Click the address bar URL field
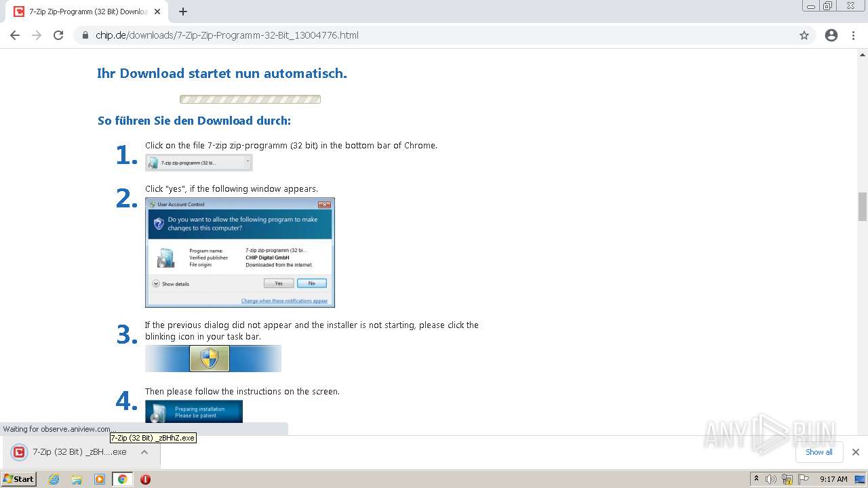 coord(434,35)
